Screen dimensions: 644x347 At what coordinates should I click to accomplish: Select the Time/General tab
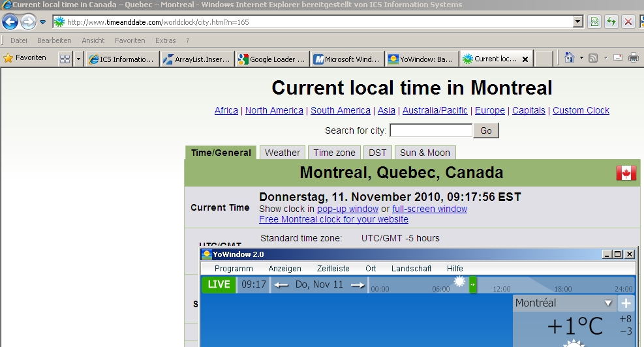tap(221, 153)
